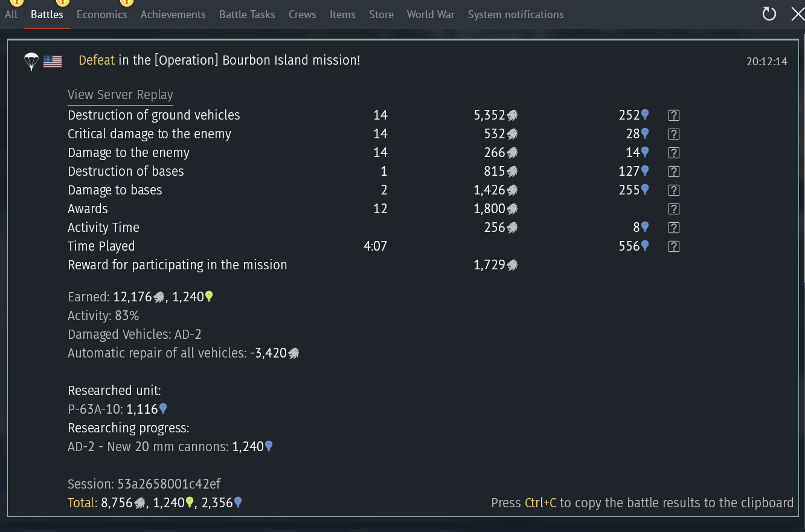
Task: Switch to the All tab
Action: [x=11, y=14]
